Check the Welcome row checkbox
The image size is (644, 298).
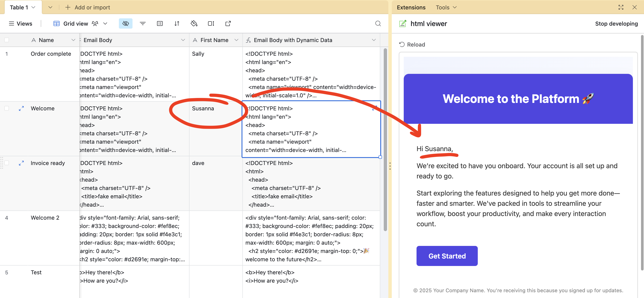(7, 108)
